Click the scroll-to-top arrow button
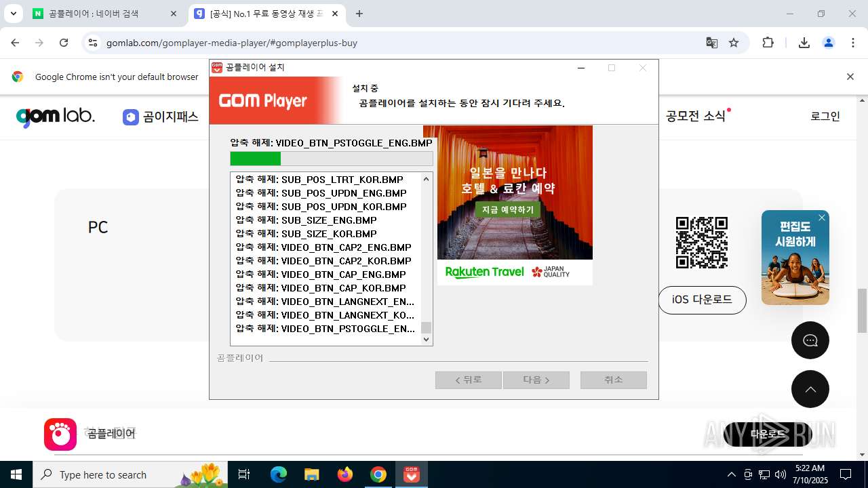The image size is (868, 488). 810,389
